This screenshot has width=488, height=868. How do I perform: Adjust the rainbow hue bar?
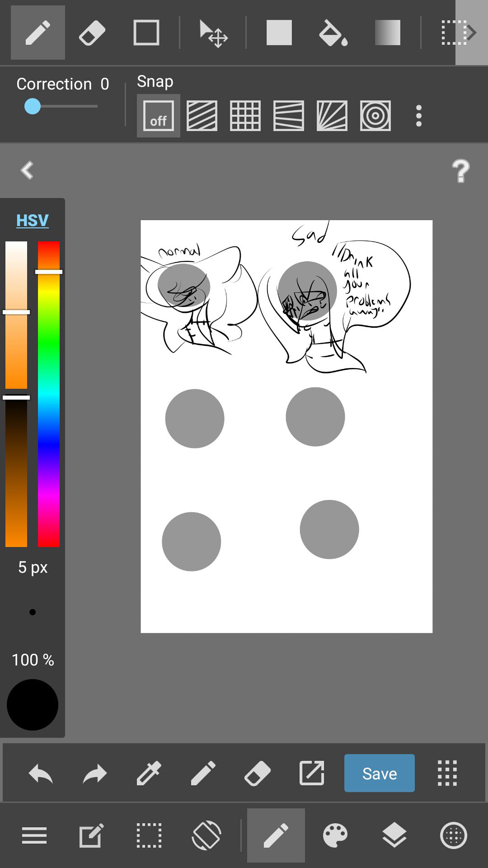49,394
